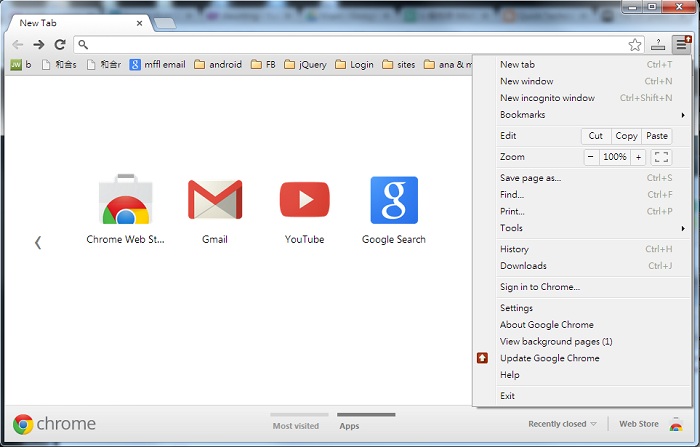Select the New Tab browser tab
Screen dimensions: 700x447
point(80,23)
